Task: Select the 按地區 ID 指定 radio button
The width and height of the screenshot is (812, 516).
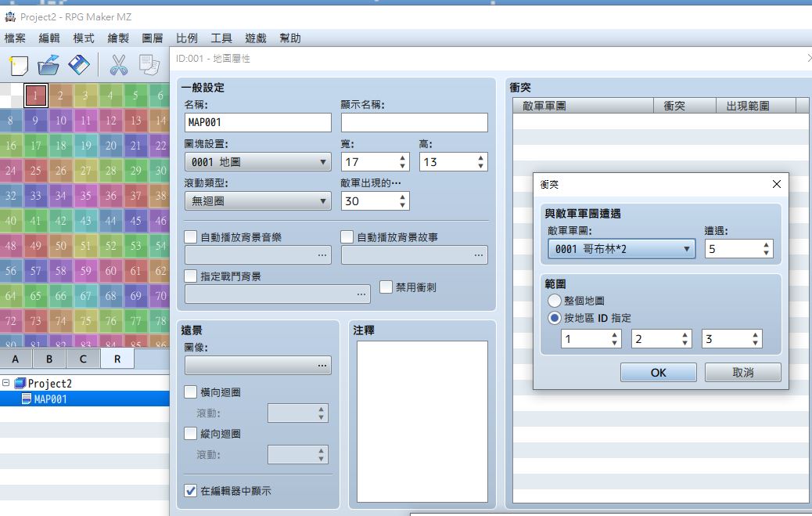Action: [554, 318]
